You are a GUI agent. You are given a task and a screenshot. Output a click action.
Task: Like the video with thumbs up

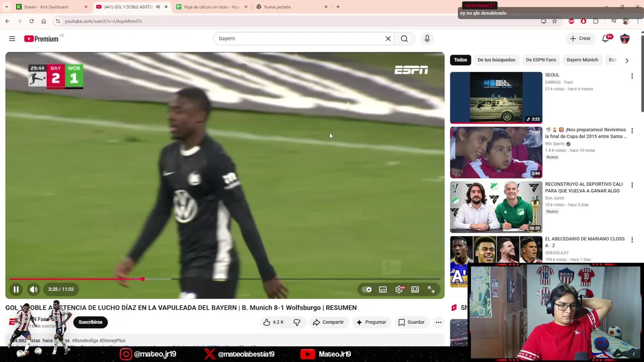click(273, 322)
